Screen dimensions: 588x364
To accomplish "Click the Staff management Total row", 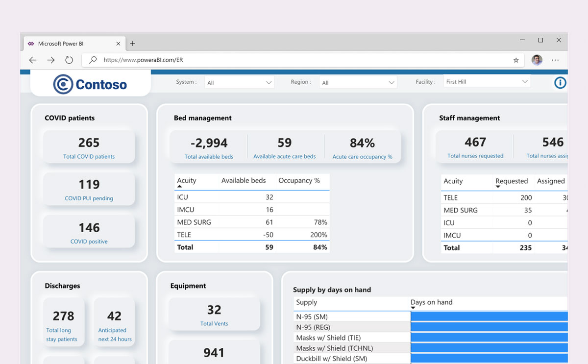I will tap(504, 248).
